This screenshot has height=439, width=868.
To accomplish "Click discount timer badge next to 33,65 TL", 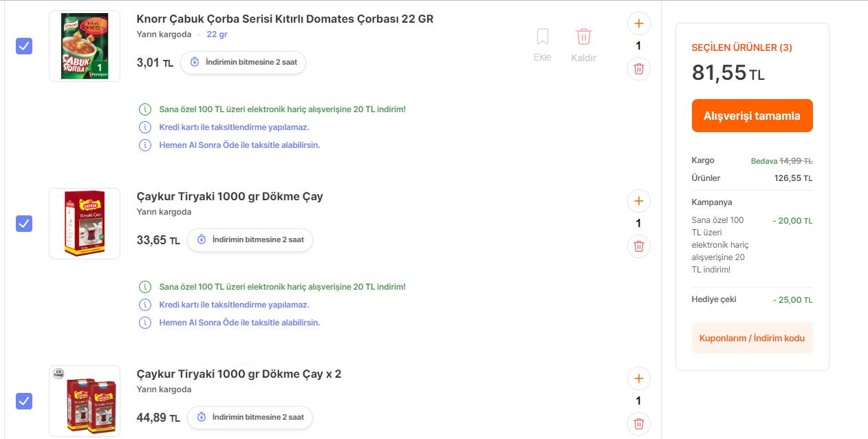I will (250, 239).
